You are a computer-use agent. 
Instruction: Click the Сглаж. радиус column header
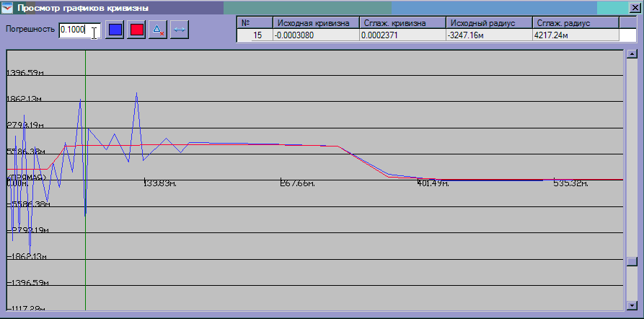point(575,23)
